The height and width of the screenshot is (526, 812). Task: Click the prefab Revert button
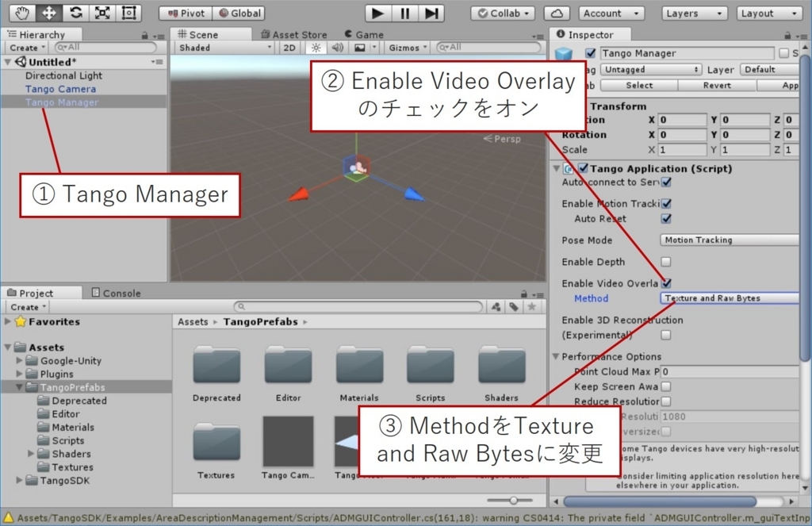(x=717, y=86)
